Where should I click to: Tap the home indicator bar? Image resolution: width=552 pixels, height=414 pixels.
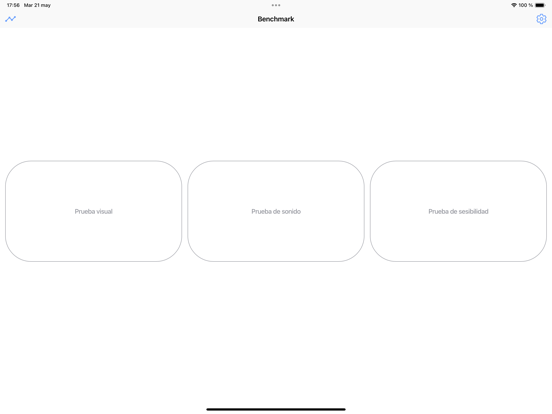pos(276,409)
